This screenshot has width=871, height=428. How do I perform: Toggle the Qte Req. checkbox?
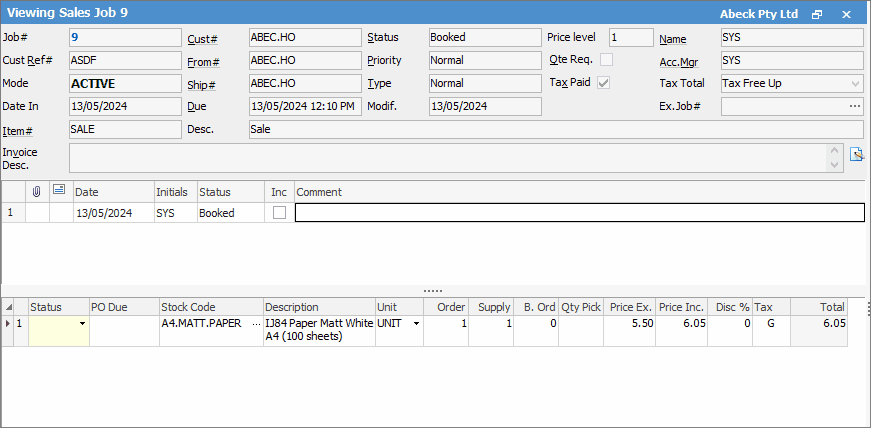[x=606, y=60]
